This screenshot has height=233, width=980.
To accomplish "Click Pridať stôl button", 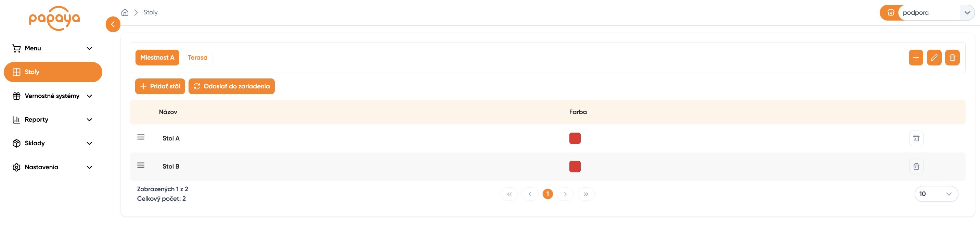I will tap(160, 86).
